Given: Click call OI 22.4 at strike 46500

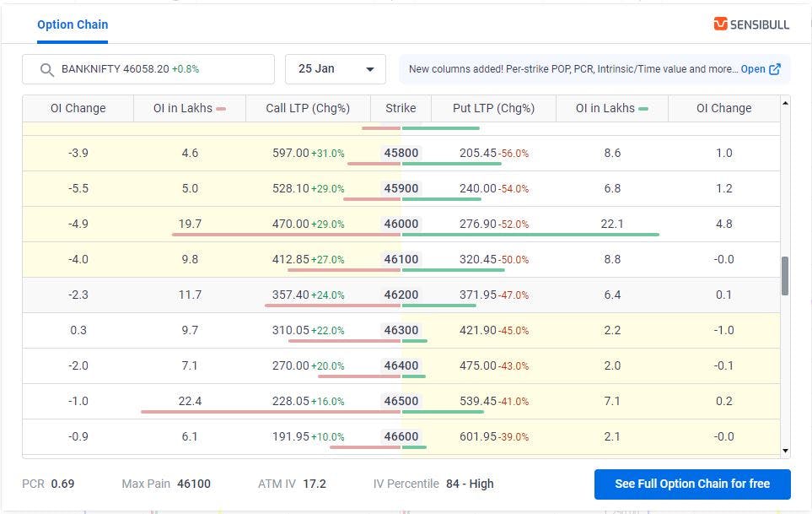Looking at the screenshot, I should (x=190, y=401).
